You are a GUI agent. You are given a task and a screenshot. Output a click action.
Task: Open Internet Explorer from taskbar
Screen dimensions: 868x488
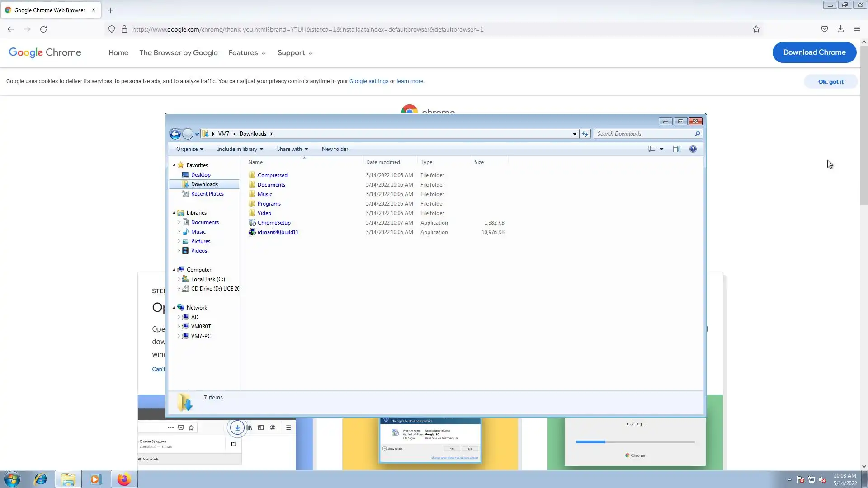(41, 479)
